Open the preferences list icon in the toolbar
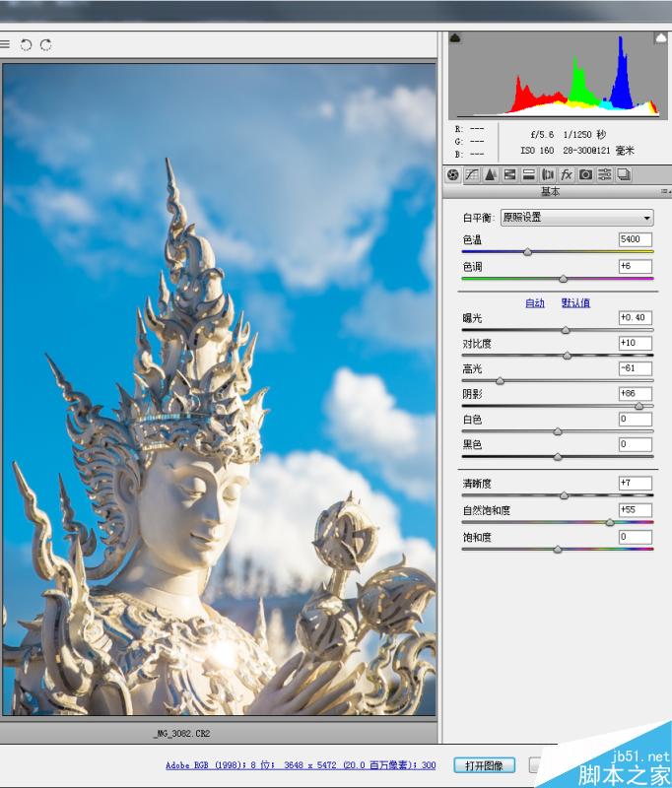672x788 pixels. point(4,45)
